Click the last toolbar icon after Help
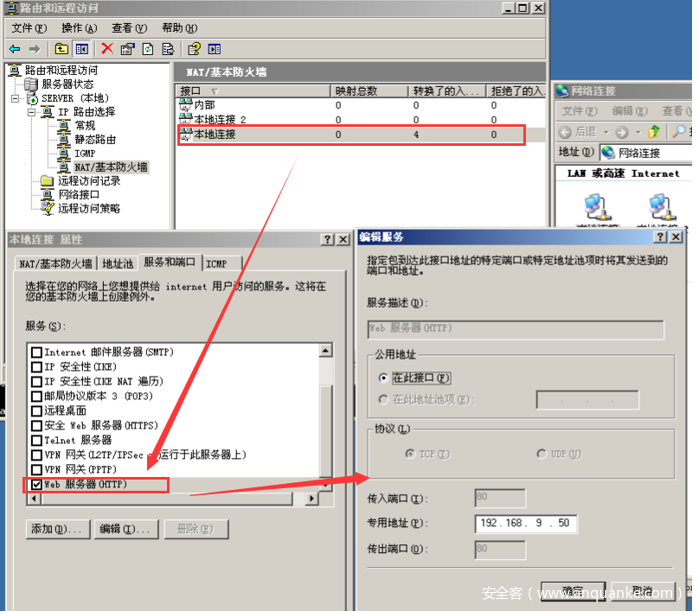The height and width of the screenshot is (612, 698). 215,49
